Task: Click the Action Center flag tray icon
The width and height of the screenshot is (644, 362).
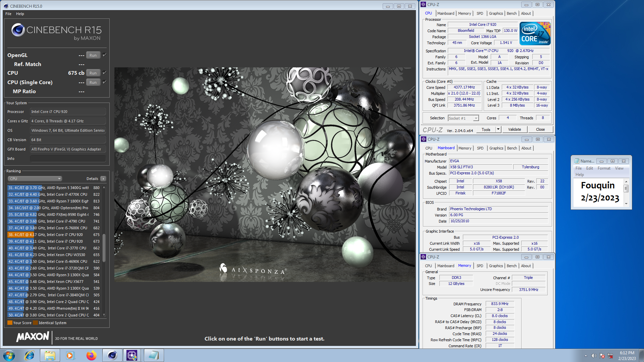Action: pos(602,356)
